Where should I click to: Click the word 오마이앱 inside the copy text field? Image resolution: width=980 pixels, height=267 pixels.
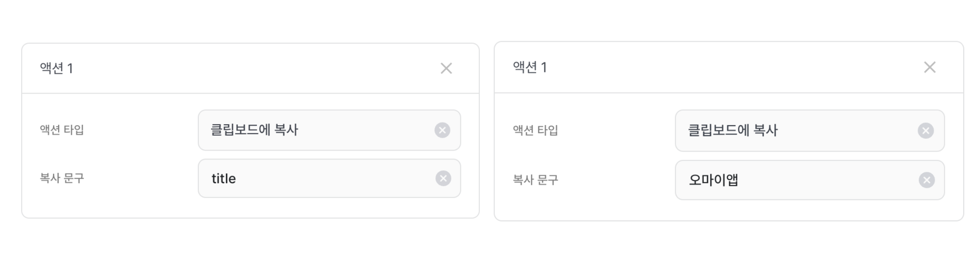713,180
